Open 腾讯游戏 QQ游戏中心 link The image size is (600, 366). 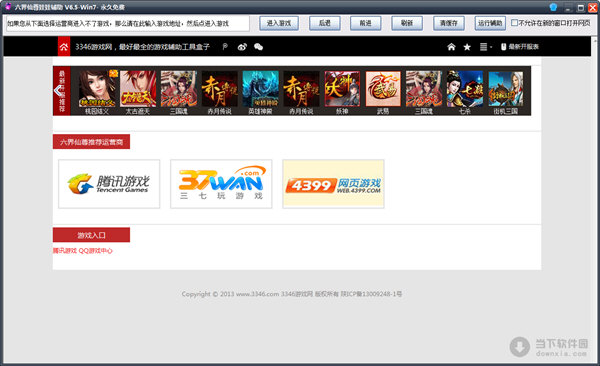tap(83, 251)
